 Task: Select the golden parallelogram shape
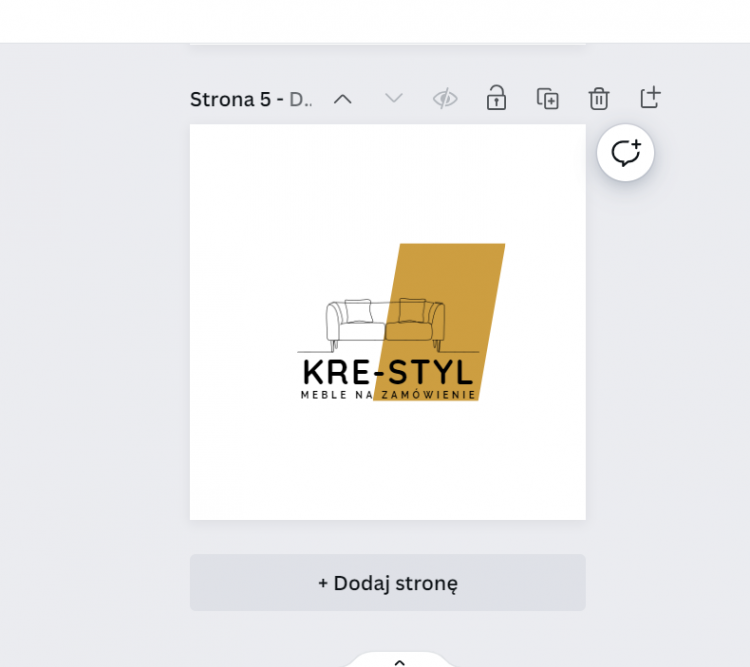pyautogui.click(x=470, y=280)
